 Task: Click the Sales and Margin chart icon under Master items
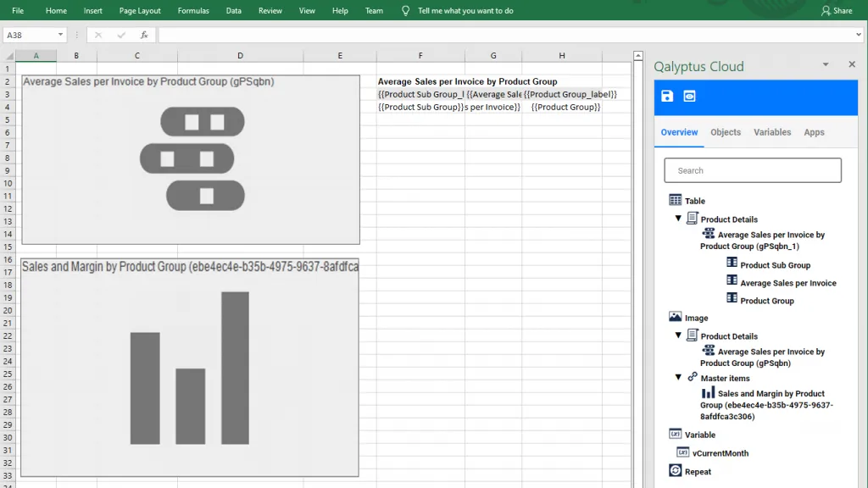709,393
